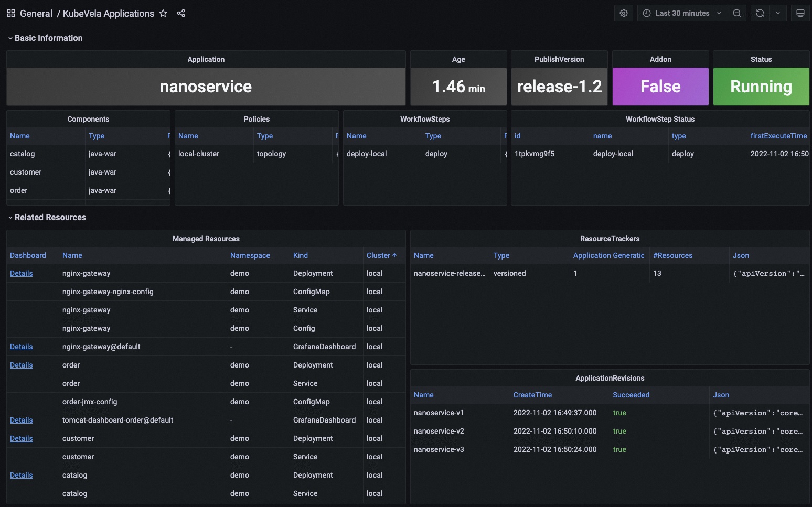Select the nanoservice-v2 revision name
Screen dimensions: 812x507
tap(439, 431)
